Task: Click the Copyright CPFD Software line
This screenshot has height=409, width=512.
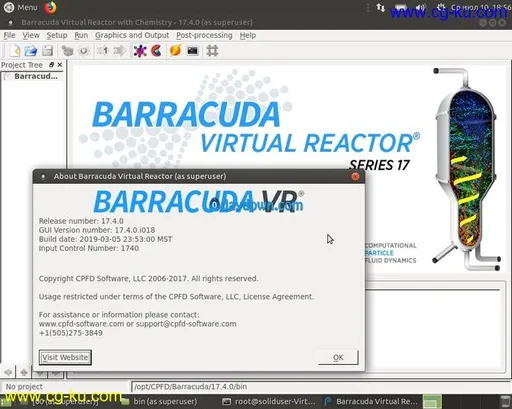Action: point(148,278)
